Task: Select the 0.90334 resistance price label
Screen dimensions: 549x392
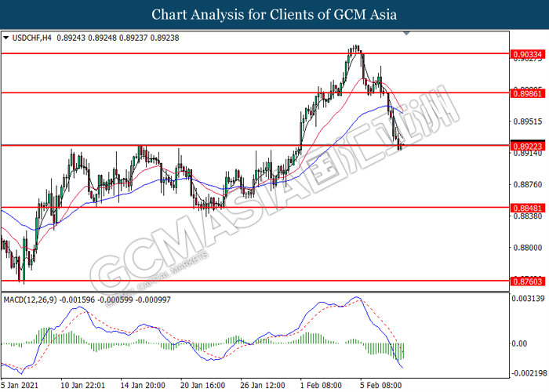Action: (x=527, y=53)
